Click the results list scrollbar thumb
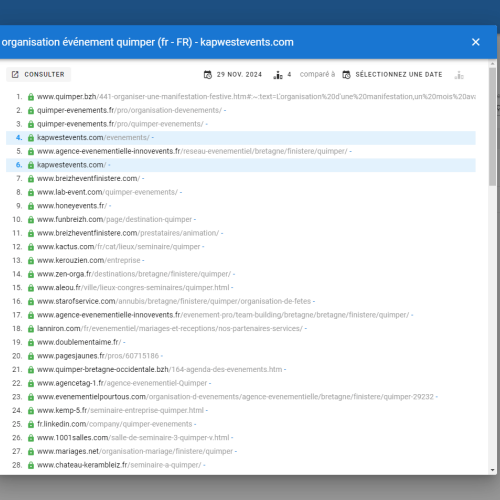Image resolution: width=500 pixels, height=500 pixels. [x=492, y=127]
